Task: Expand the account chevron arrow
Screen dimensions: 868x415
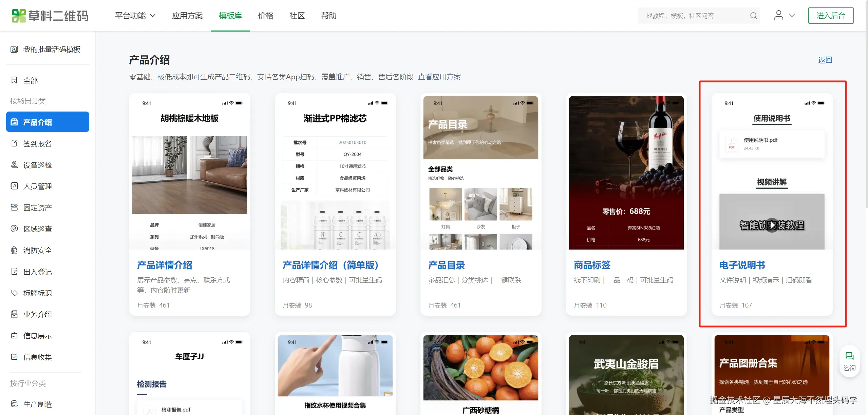Action: coord(792,16)
